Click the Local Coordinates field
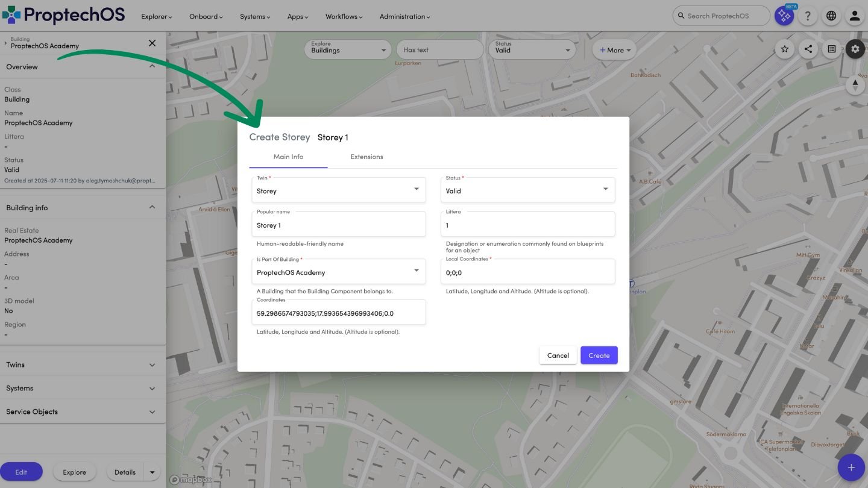This screenshot has width=868, height=488. point(528,271)
